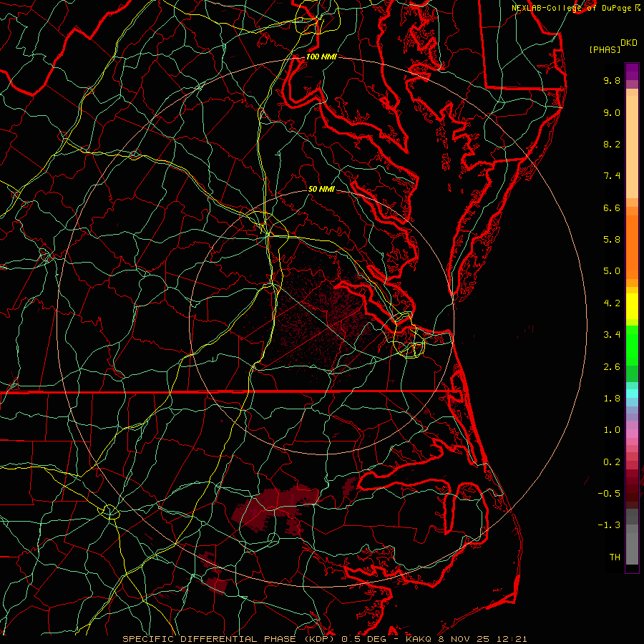Pick the peach band on color scale
The height and width of the screenshot is (644, 644).
(x=632, y=144)
